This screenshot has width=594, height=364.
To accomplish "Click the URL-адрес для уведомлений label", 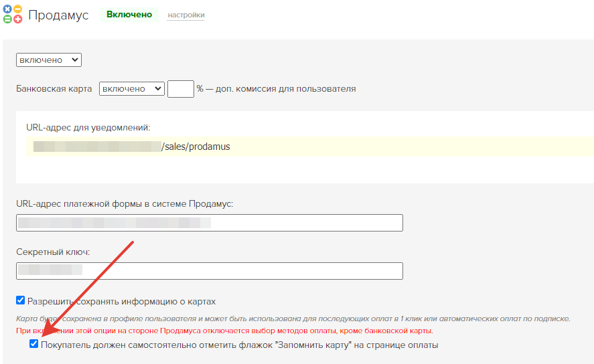I will click(x=88, y=128).
